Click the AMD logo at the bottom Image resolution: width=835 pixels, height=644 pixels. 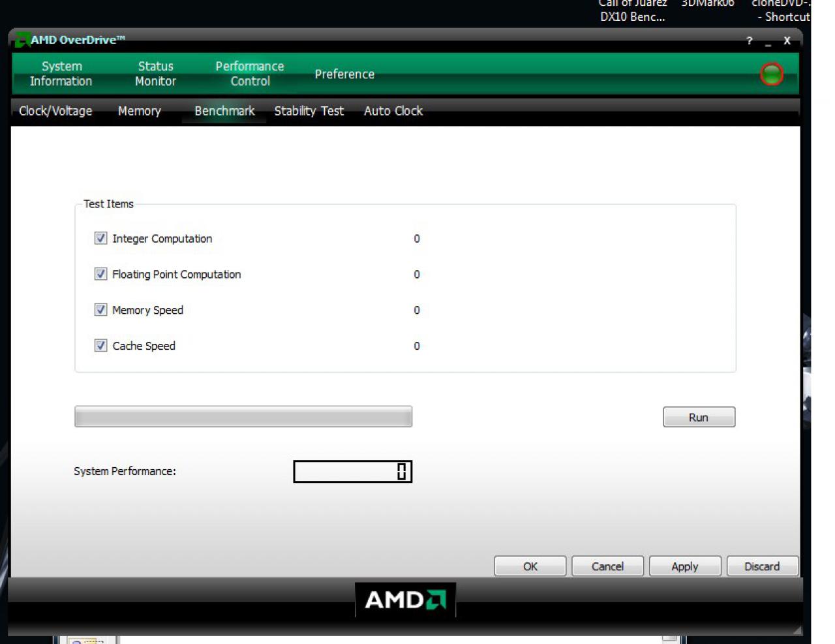click(x=405, y=600)
